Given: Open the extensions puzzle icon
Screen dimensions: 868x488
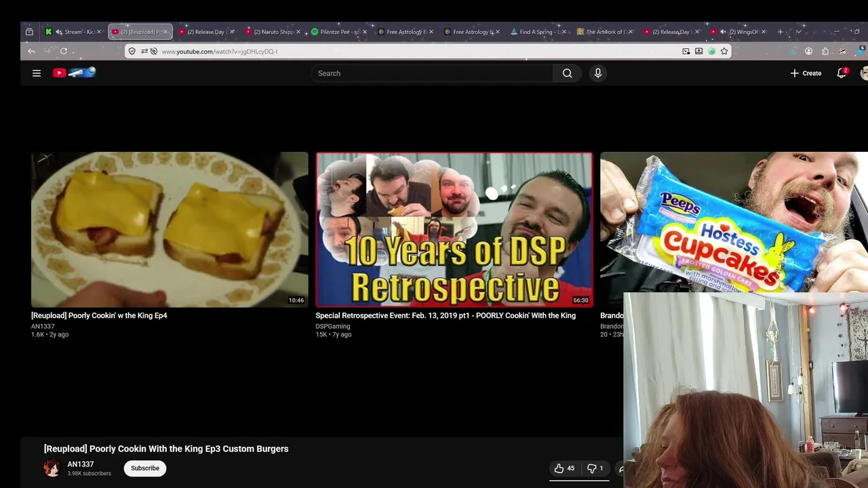Looking at the screenshot, I should point(825,51).
